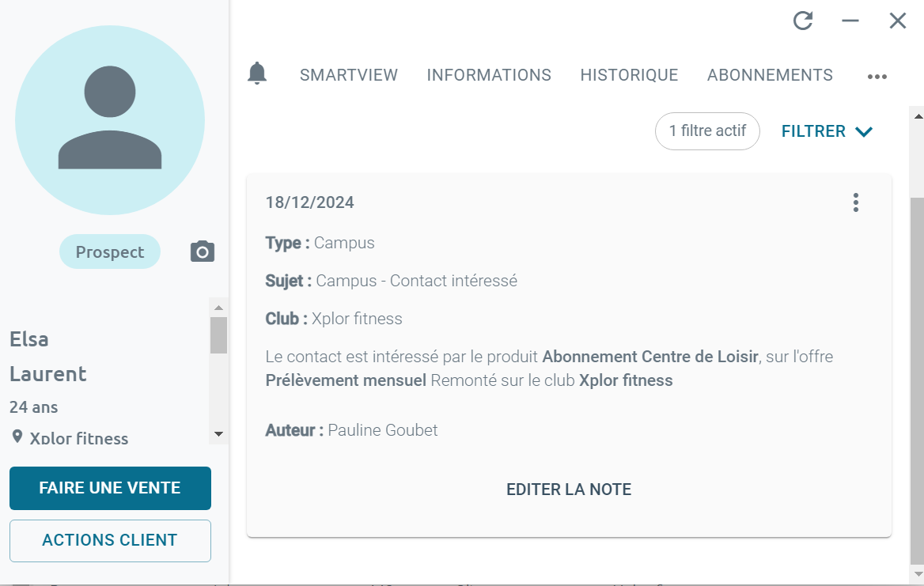The image size is (924, 586).
Task: Minimize the customer panel window
Action: 850,21
